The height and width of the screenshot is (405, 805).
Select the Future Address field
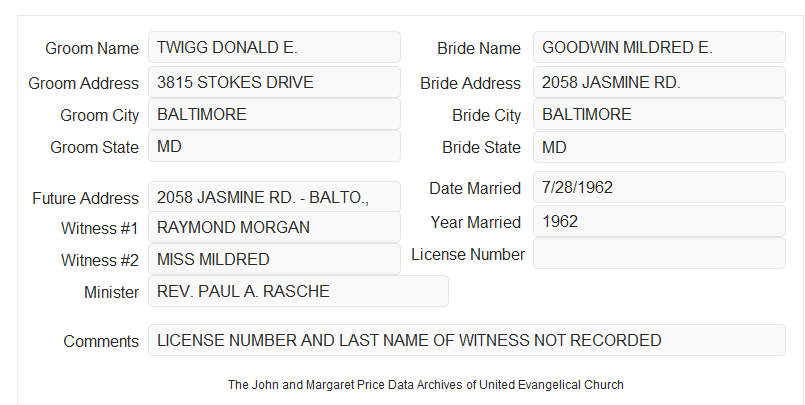click(274, 197)
